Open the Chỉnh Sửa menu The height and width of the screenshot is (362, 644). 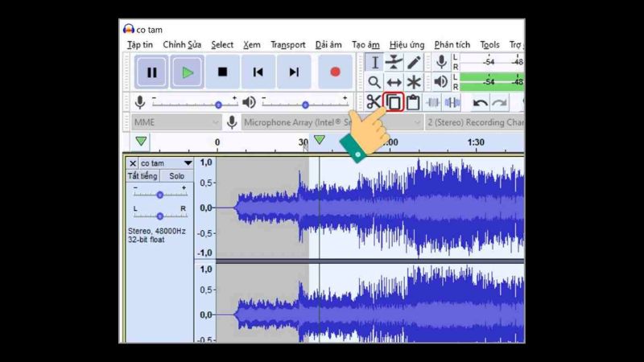(182, 44)
